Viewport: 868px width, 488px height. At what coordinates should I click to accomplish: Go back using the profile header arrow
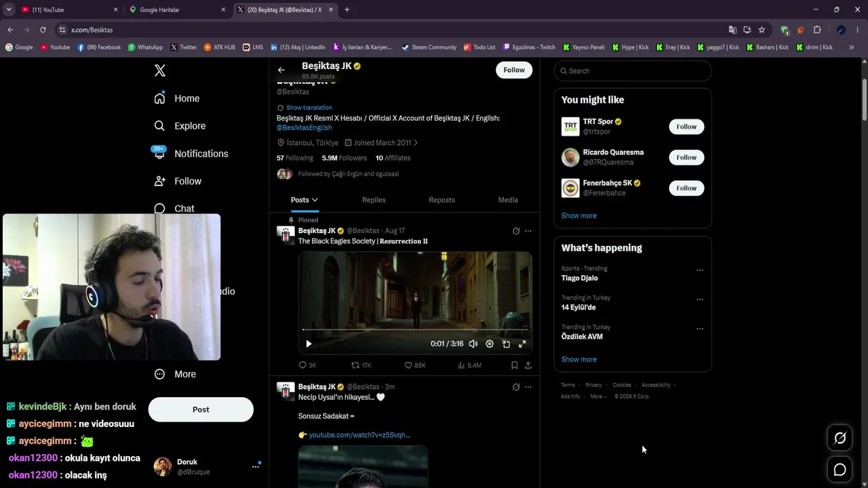click(x=281, y=70)
